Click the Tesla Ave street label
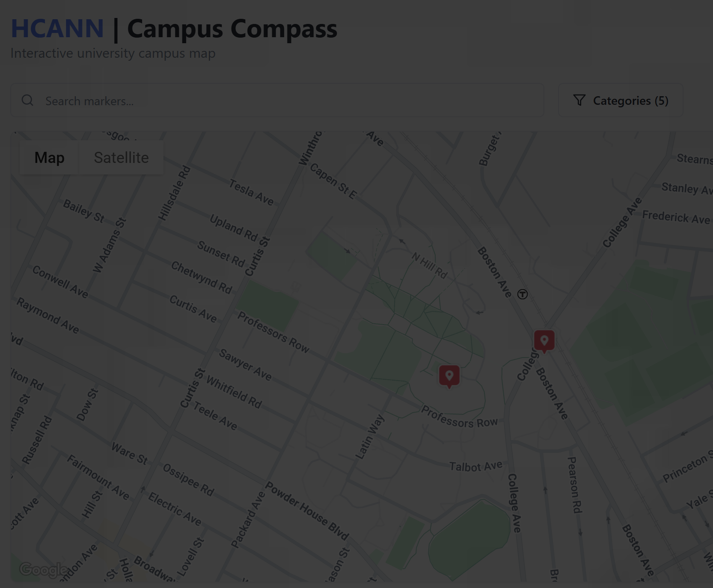 (x=251, y=192)
